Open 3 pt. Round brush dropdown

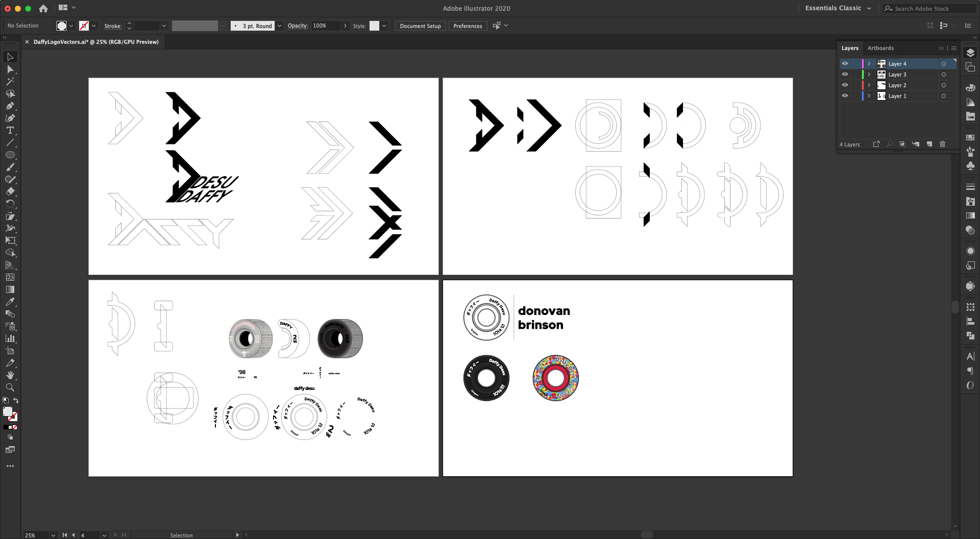pos(279,26)
